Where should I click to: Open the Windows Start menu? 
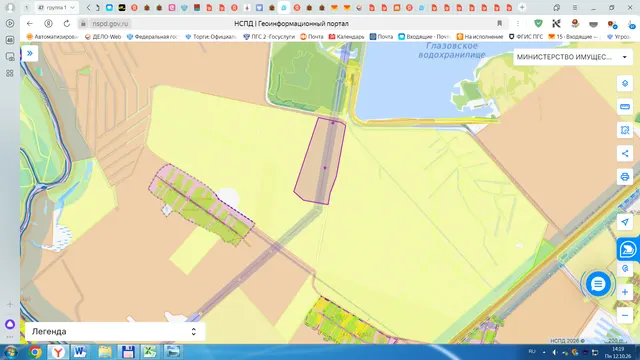pos(10,352)
